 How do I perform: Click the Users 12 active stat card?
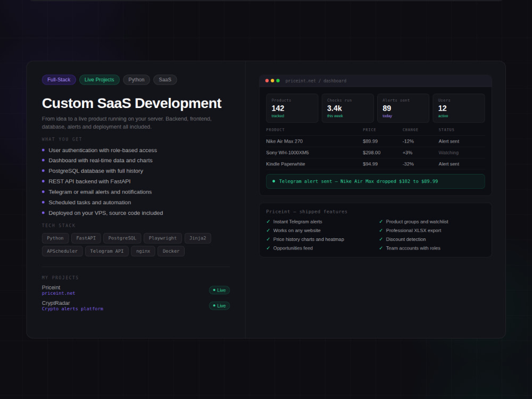459,108
